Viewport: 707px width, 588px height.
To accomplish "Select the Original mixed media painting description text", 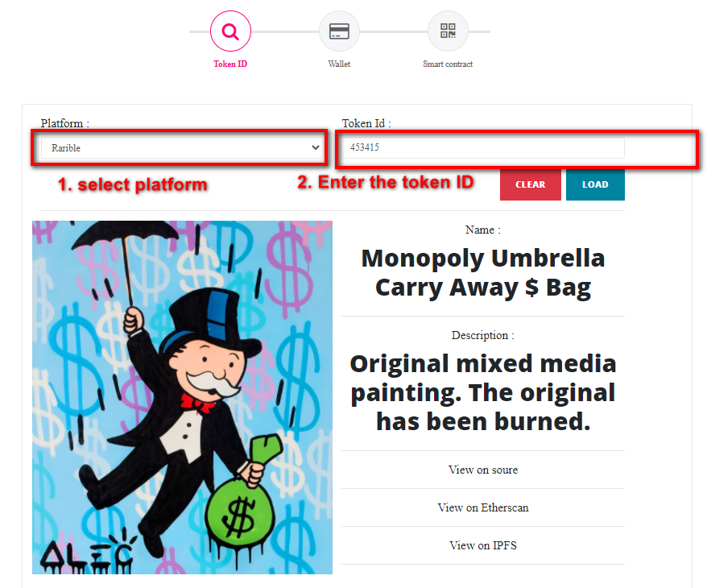I will 483,392.
